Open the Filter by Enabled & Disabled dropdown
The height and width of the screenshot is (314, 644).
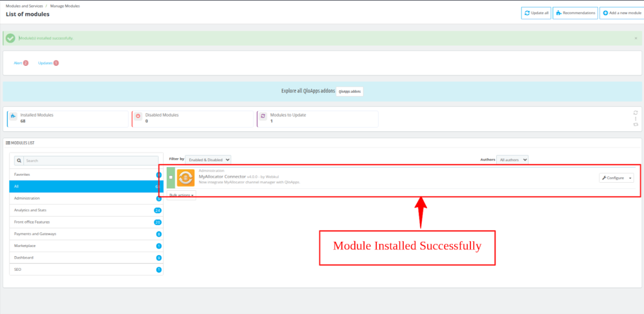coord(208,160)
